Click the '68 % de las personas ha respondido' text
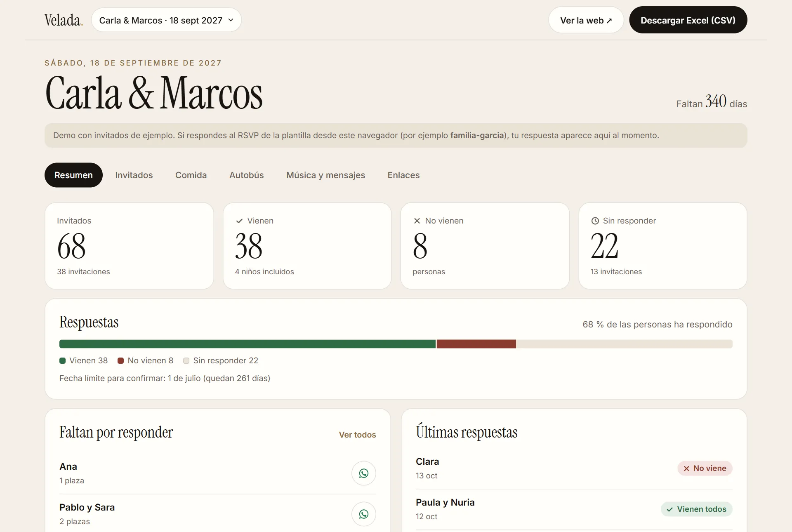Viewport: 792px width, 532px height. coord(658,325)
